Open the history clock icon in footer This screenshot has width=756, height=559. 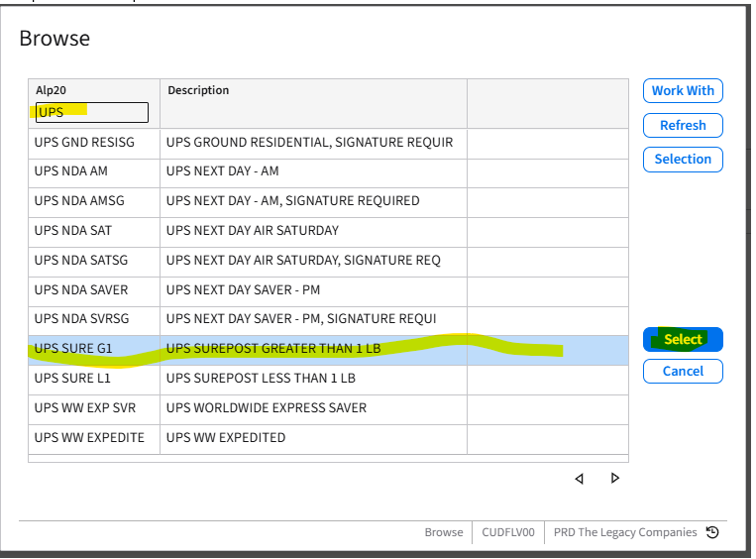(712, 532)
